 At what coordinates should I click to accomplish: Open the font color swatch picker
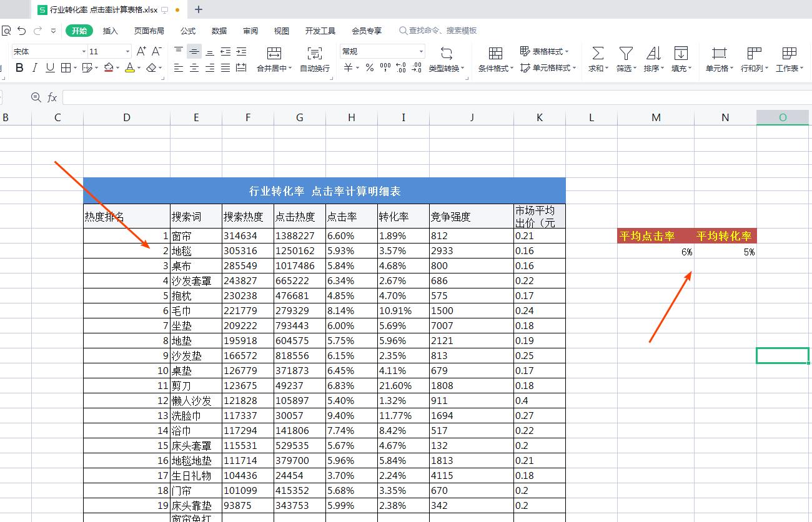click(129, 67)
